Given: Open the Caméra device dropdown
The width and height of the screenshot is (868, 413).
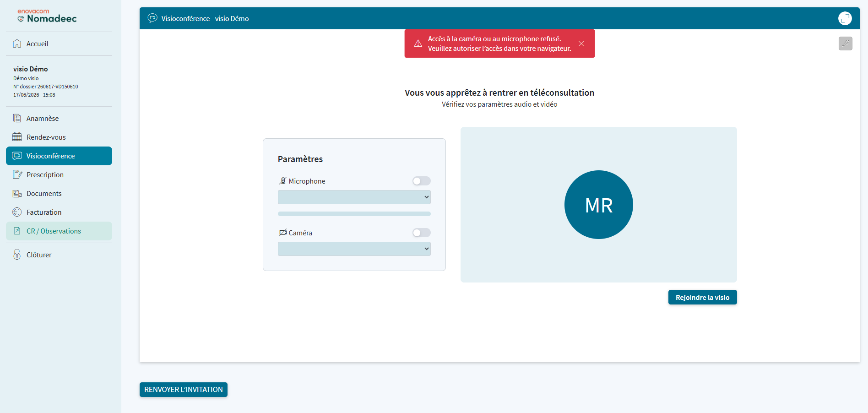Looking at the screenshot, I should click(354, 249).
